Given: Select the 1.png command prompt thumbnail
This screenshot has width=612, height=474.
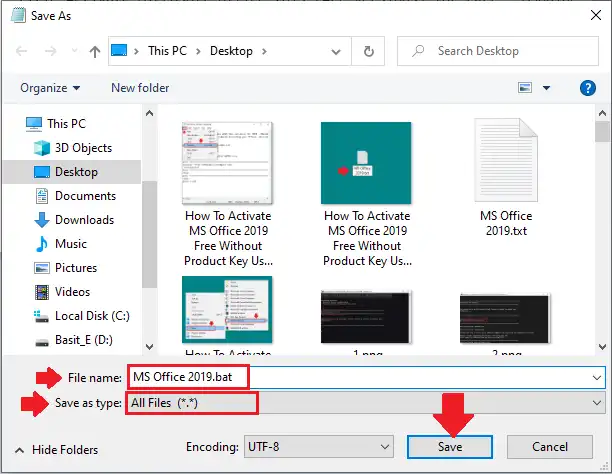Looking at the screenshot, I should pos(366,317).
